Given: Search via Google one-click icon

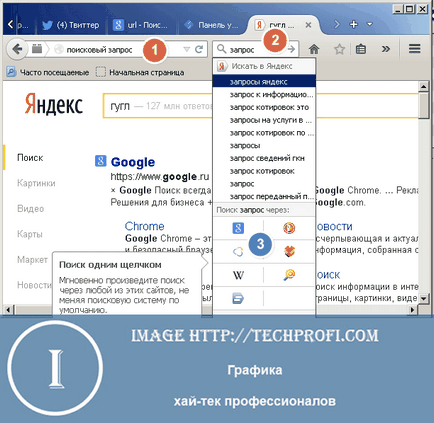Looking at the screenshot, I should click(x=238, y=228).
